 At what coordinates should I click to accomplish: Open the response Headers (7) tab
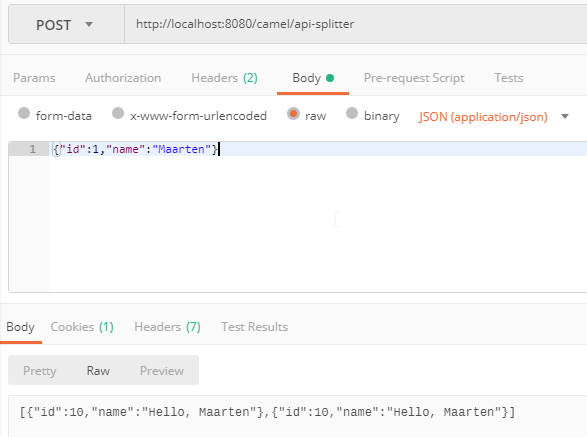[x=167, y=327]
